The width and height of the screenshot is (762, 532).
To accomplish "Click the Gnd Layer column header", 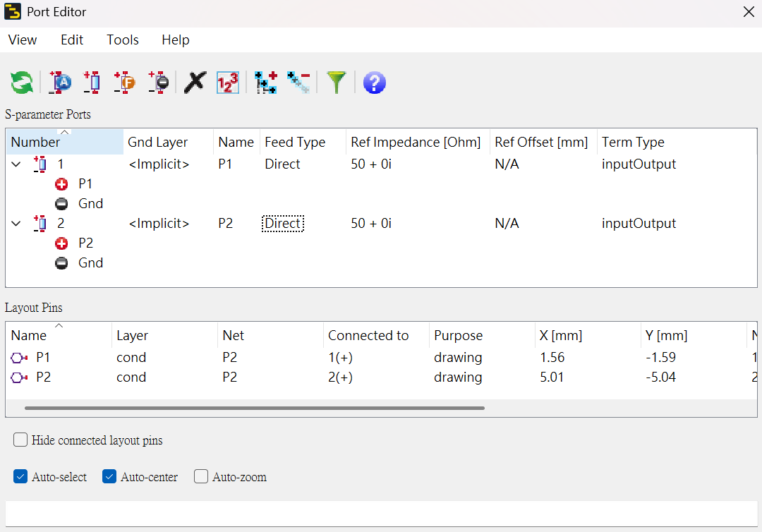I will tap(168, 142).
